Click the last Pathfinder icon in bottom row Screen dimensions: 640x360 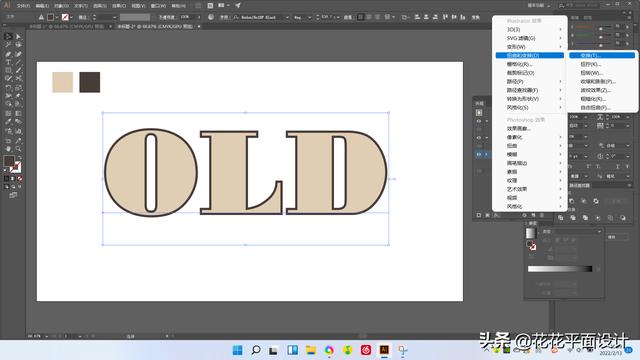click(x=623, y=218)
